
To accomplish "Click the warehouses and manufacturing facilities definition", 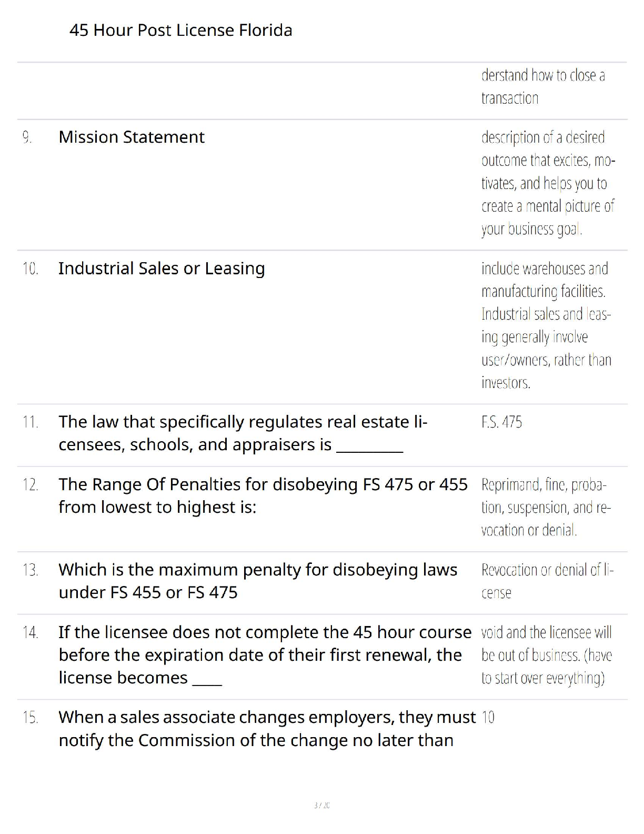I will pyautogui.click(x=546, y=325).
